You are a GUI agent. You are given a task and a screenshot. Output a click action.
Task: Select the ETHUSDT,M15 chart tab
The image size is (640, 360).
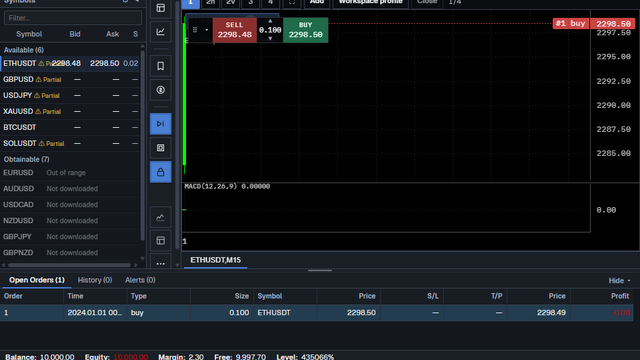pos(216,260)
